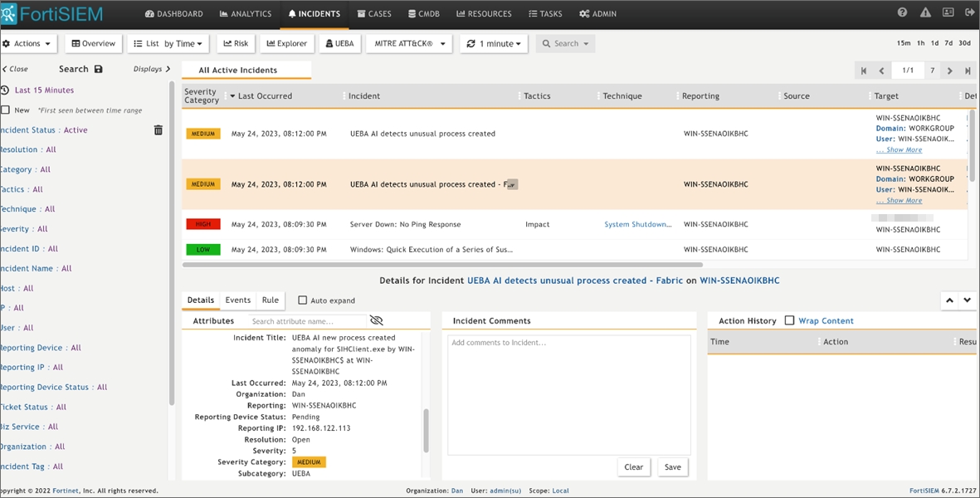The width and height of the screenshot is (980, 498).
Task: Select the UEBA view
Action: 339,42
